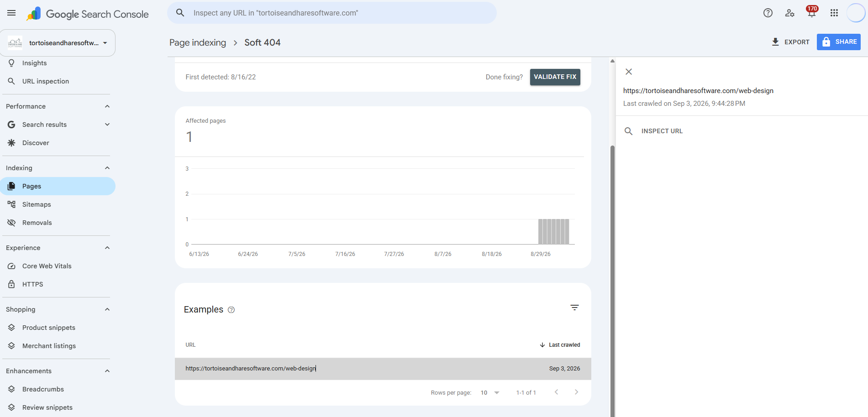Screen dimensions: 868x417
Task: Select Pages under Indexing
Action: tap(58, 186)
